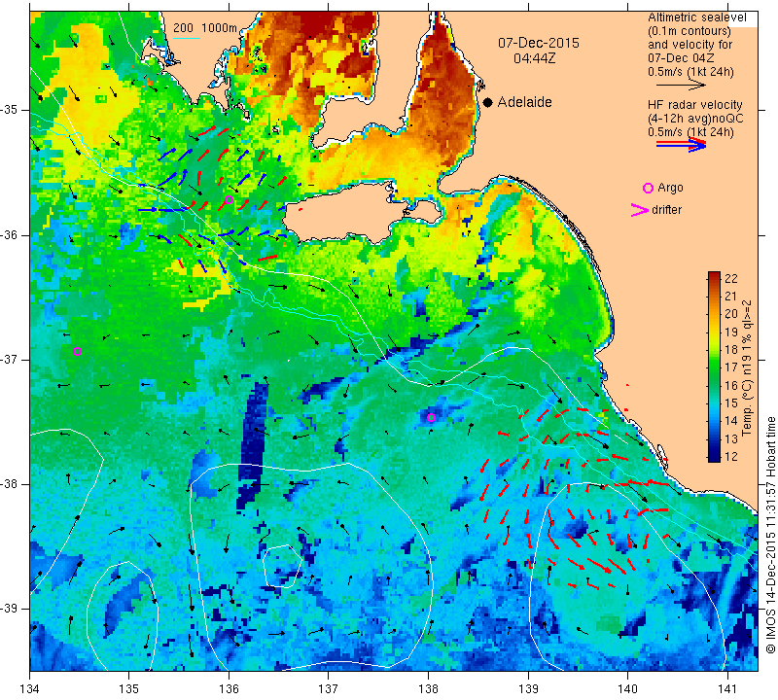The width and height of the screenshot is (778, 700).
Task: Click the magenta drifter chevron legend symbol
Action: [x=640, y=210]
